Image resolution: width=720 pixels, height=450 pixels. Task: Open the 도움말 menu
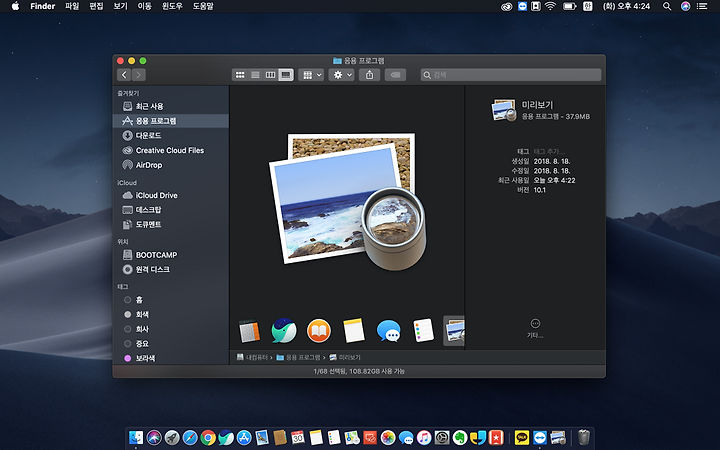click(x=203, y=6)
